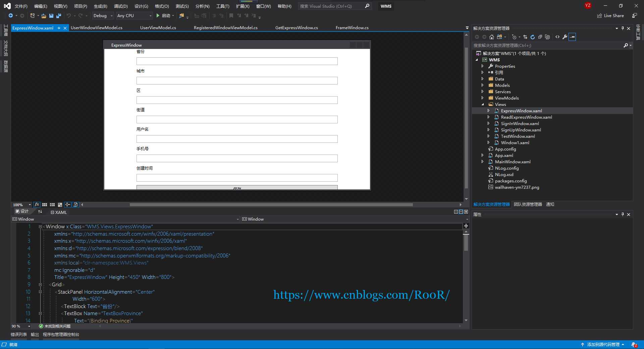Click the pending changes filter clock icon
Image resolution: width=644 pixels, height=349 pixels.
tap(514, 37)
